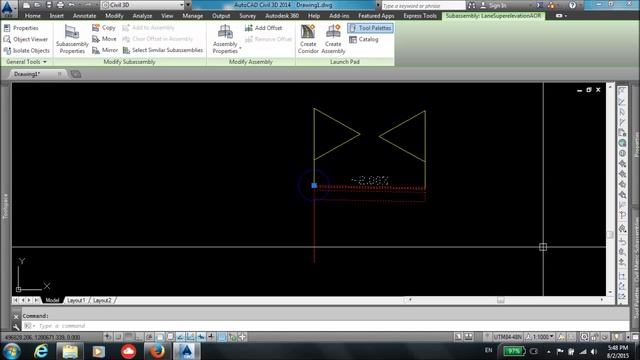Image resolution: width=640 pixels, height=360 pixels.
Task: Plot the drawing via printer icon
Action: (60, 5)
